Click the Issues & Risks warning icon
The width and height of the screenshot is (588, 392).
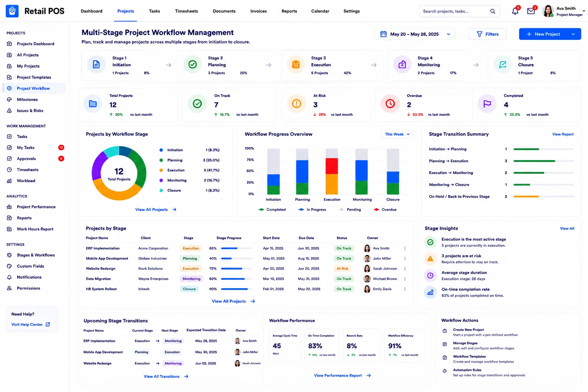pyautogui.click(x=9, y=111)
